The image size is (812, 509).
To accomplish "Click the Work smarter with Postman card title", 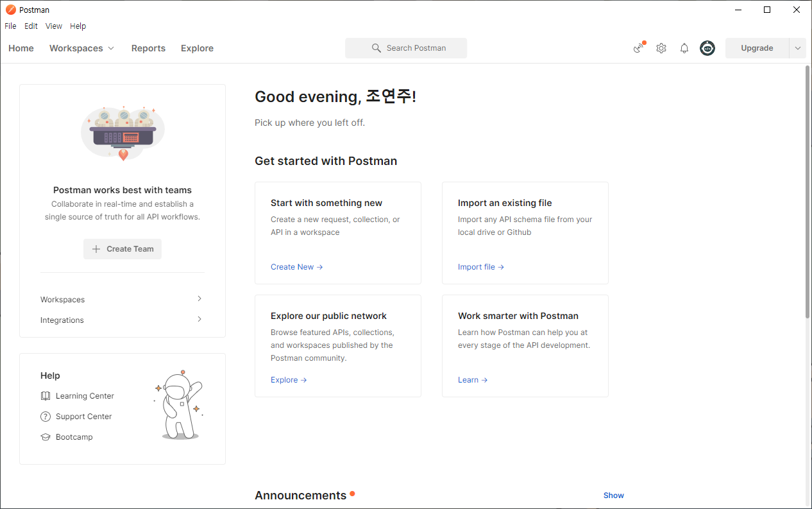I will pos(518,316).
